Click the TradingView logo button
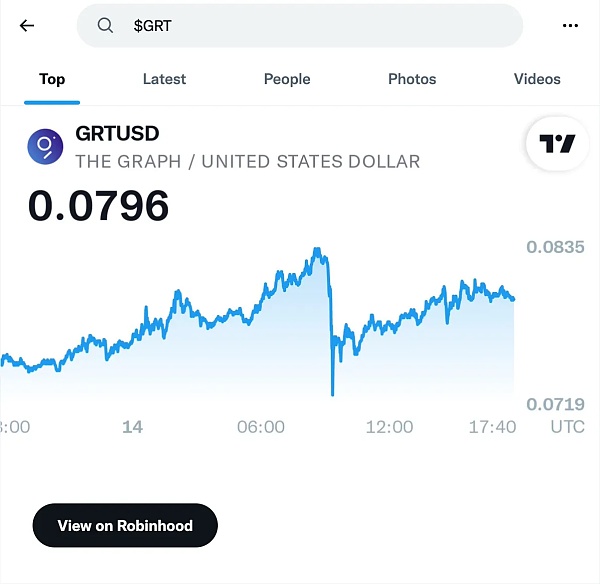This screenshot has height=584, width=600. pos(557,144)
